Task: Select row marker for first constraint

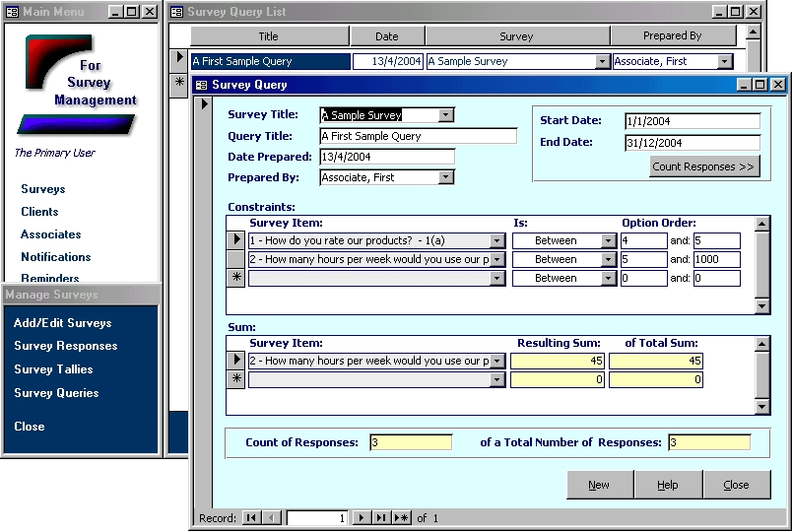Action: coord(236,240)
